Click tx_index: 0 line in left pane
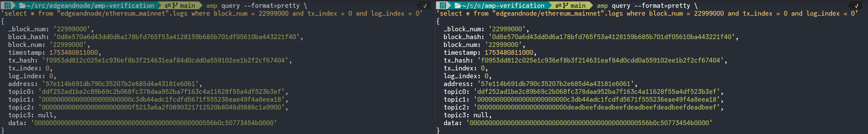The width and height of the screenshot is (868, 134). tap(31, 68)
